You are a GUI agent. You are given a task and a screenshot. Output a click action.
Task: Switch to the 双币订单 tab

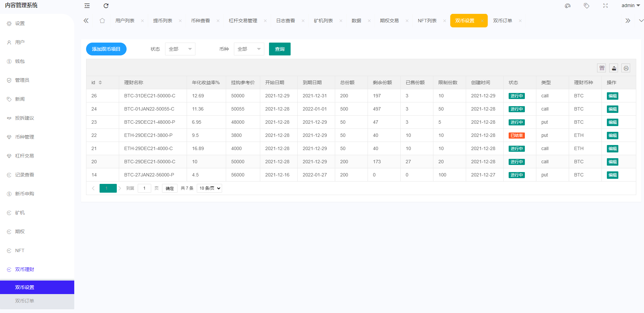point(502,21)
